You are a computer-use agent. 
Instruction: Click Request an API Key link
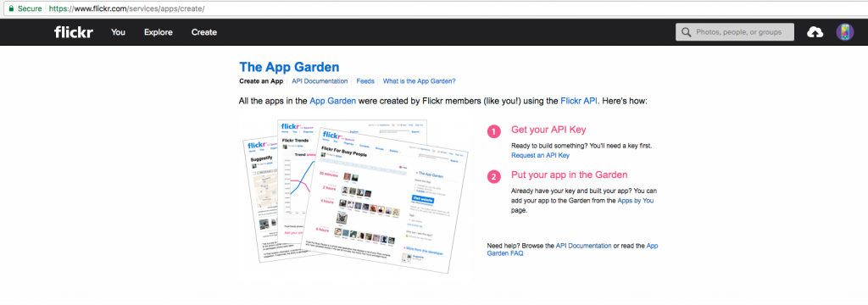540,156
